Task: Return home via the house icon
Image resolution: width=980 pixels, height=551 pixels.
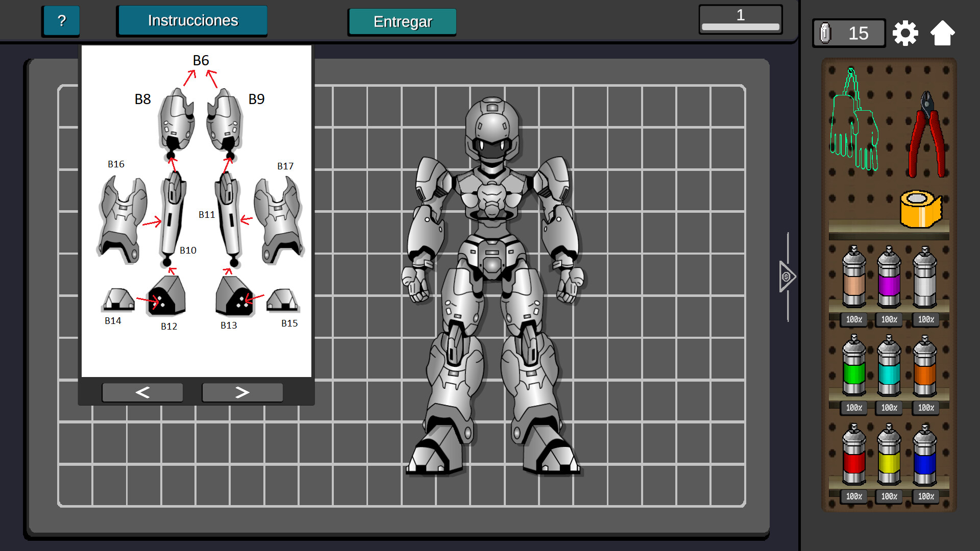Action: 943,32
